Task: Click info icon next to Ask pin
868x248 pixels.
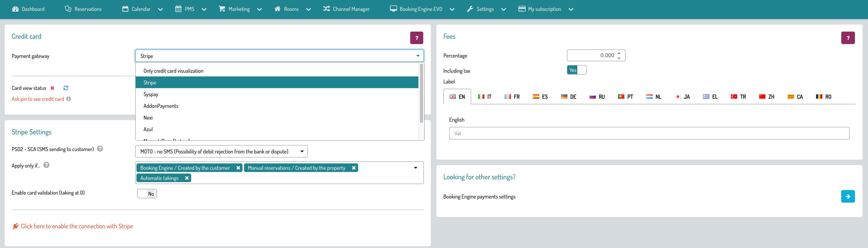Action: pyautogui.click(x=68, y=99)
